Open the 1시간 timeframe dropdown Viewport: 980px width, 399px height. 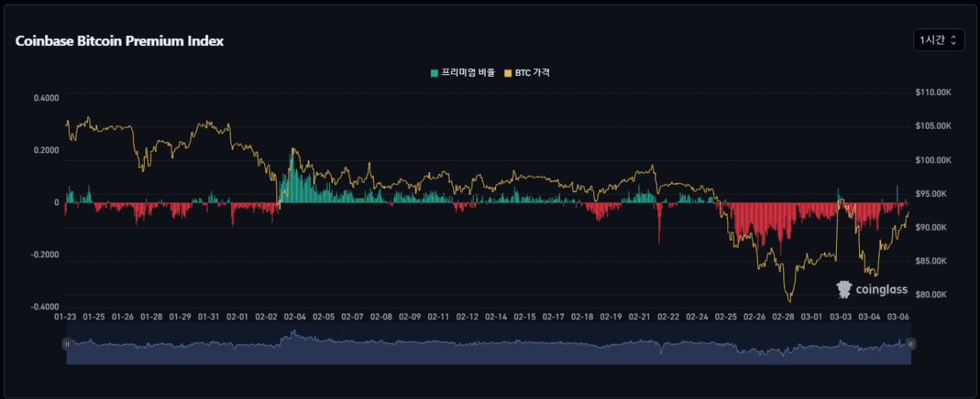(x=939, y=41)
